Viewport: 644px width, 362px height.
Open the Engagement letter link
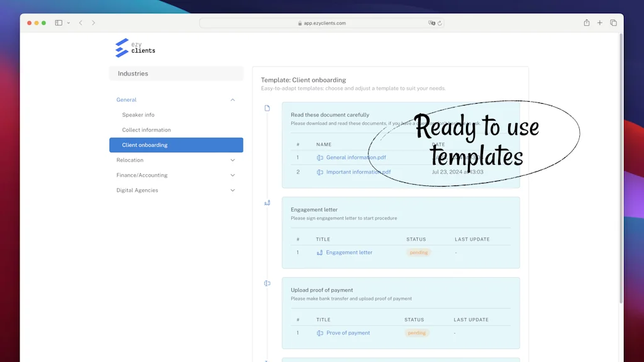click(349, 253)
